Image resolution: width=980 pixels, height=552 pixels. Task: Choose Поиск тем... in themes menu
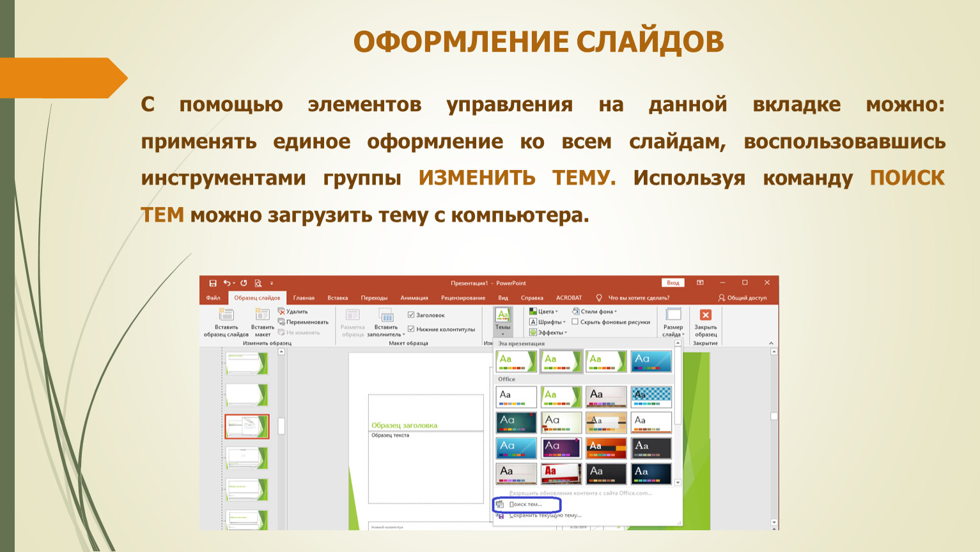pyautogui.click(x=525, y=504)
